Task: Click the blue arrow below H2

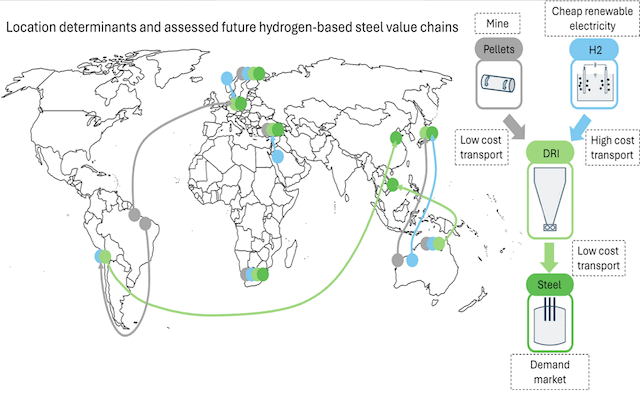Action: coord(580,127)
